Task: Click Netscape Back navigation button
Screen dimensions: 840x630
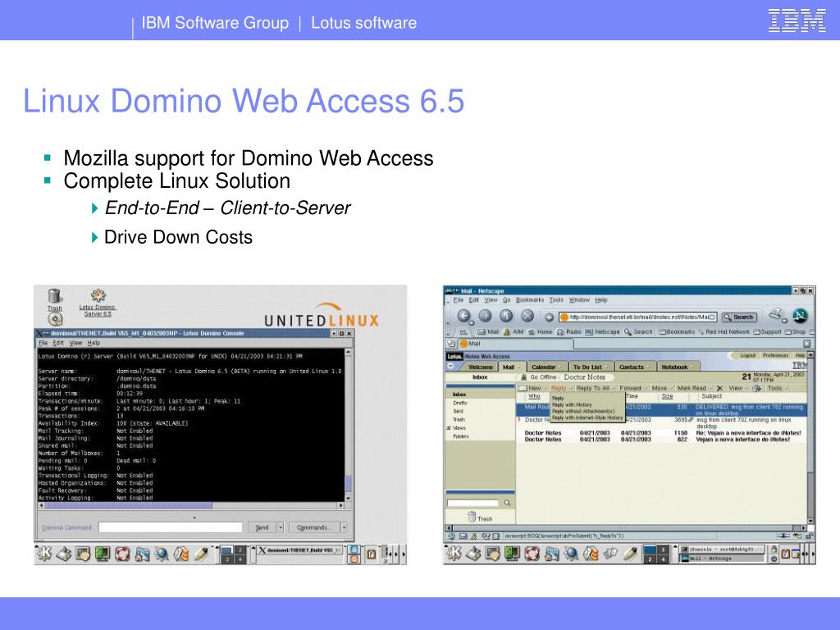Action: coord(464,316)
